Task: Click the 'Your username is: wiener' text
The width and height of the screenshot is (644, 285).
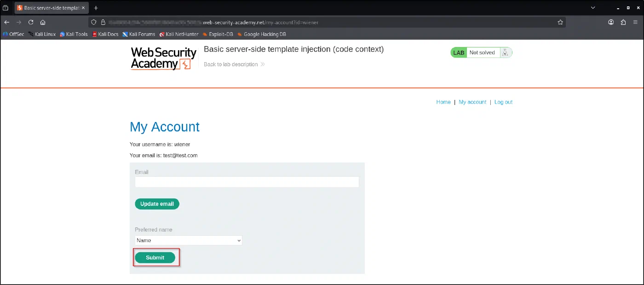Action: click(x=160, y=145)
